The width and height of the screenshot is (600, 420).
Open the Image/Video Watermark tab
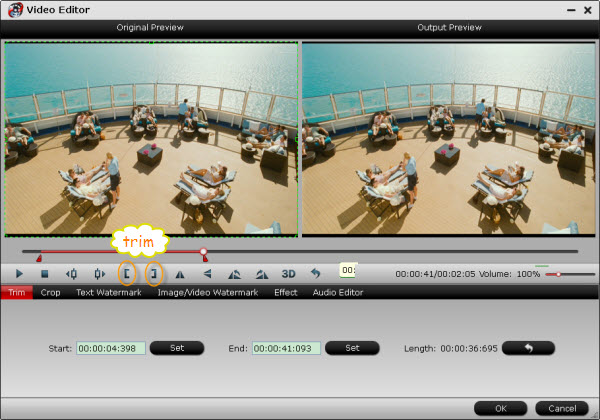208,293
